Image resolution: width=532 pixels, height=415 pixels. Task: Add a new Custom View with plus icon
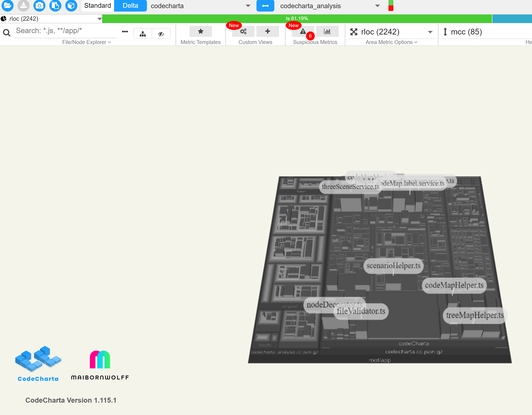[x=267, y=31]
